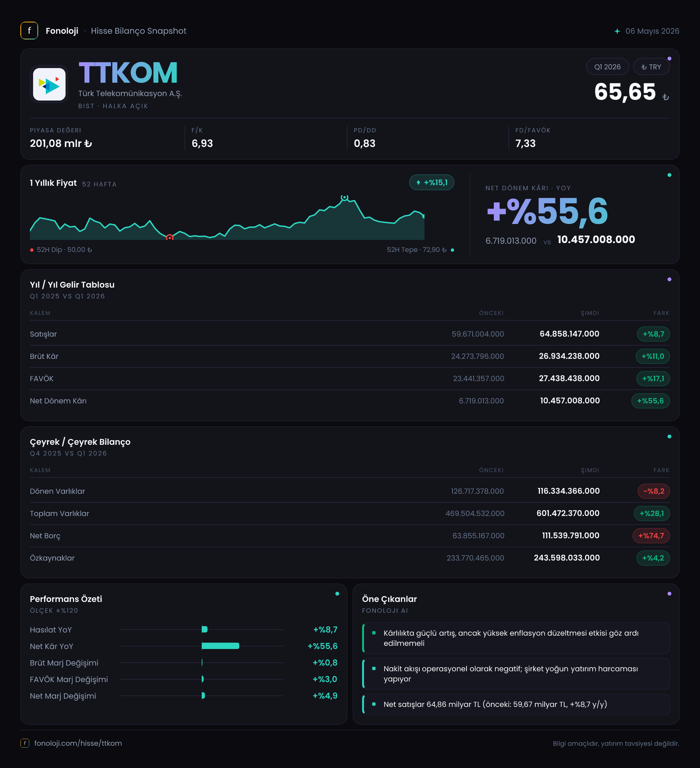Viewport: 700px width, 768px height.
Task: Click the "1 Yıllık Fiyat" chart title
Action: tap(53, 183)
